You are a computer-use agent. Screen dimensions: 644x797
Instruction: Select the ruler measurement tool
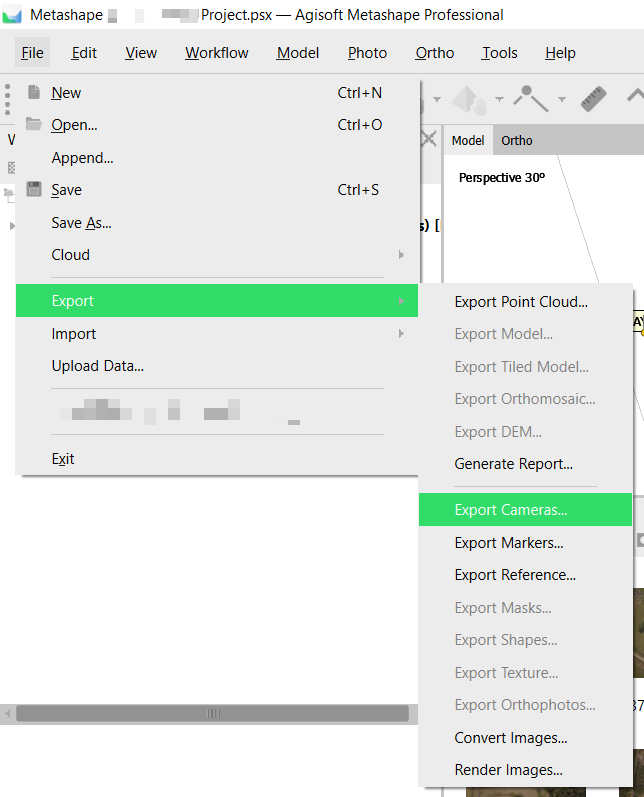593,99
